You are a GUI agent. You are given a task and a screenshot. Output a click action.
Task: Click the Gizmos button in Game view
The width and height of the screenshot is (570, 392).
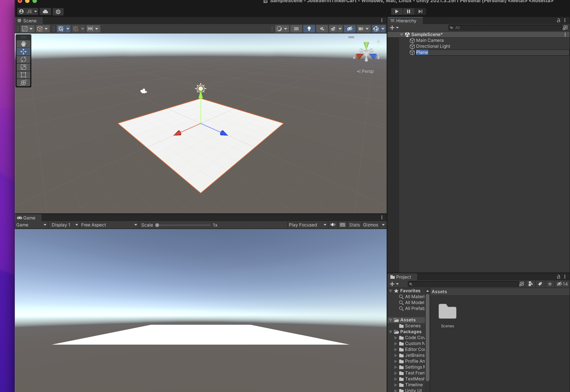370,225
